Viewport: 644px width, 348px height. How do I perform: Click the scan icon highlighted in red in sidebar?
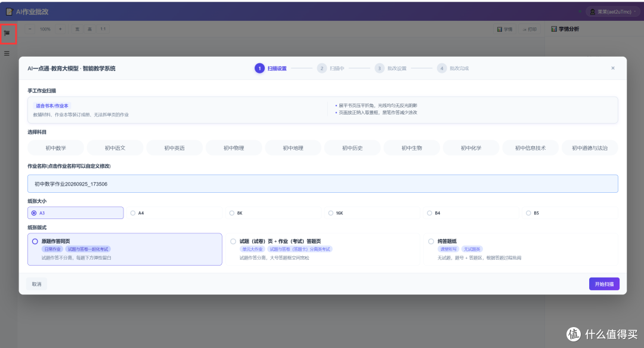(7, 33)
